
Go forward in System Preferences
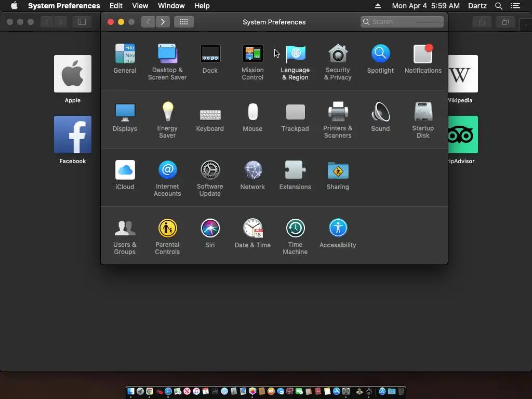tap(163, 22)
